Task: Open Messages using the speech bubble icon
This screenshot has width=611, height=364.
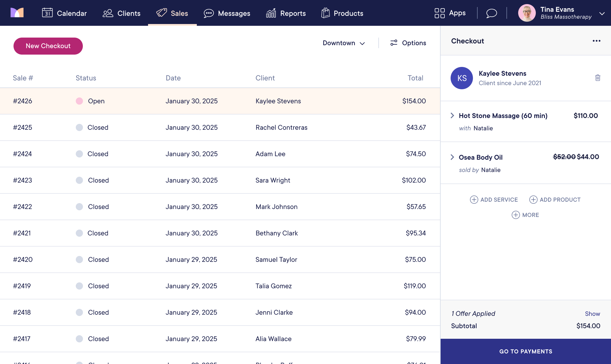Action: coord(209,13)
